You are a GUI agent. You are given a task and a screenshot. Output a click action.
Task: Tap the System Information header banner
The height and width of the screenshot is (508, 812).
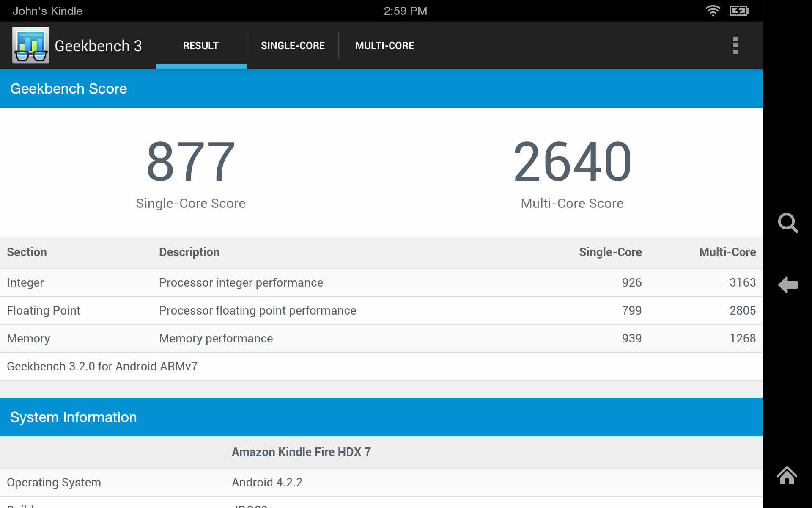[x=73, y=417]
